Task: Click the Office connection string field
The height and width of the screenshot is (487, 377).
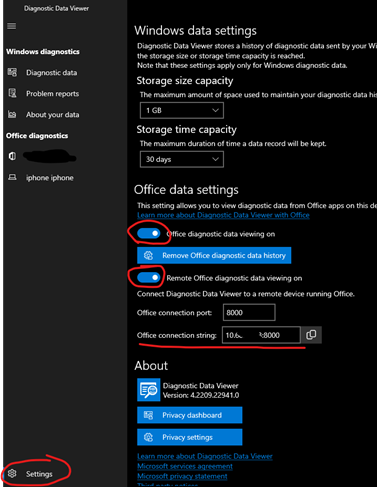Action: tap(261, 335)
